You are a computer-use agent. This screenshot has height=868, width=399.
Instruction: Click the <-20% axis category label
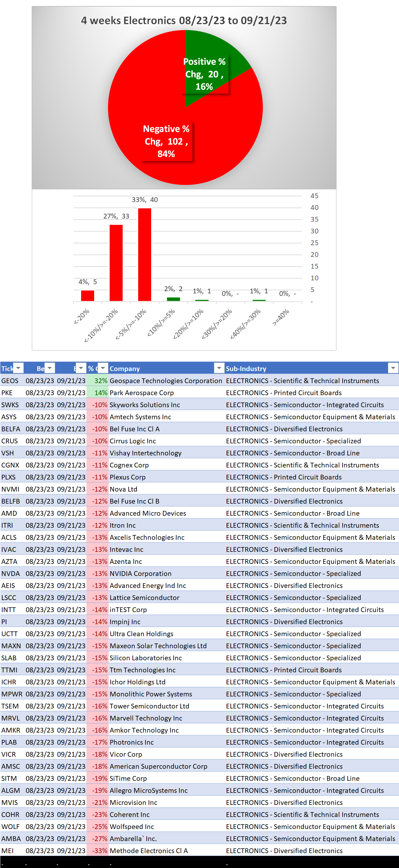click(82, 316)
